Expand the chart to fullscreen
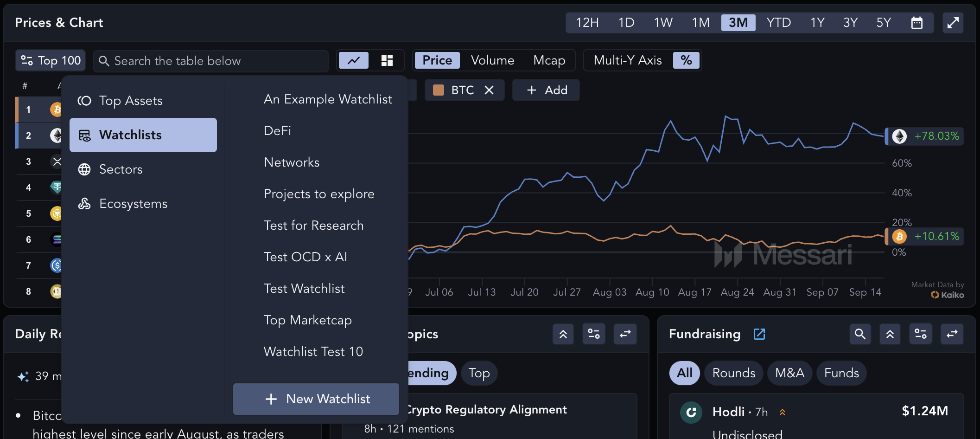Screen dimensions: 980x439 pyautogui.click(x=953, y=23)
